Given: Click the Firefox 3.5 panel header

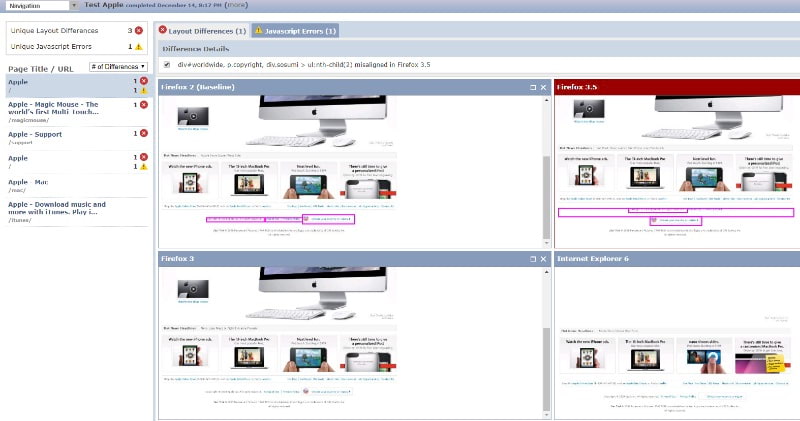Looking at the screenshot, I should pyautogui.click(x=677, y=87).
